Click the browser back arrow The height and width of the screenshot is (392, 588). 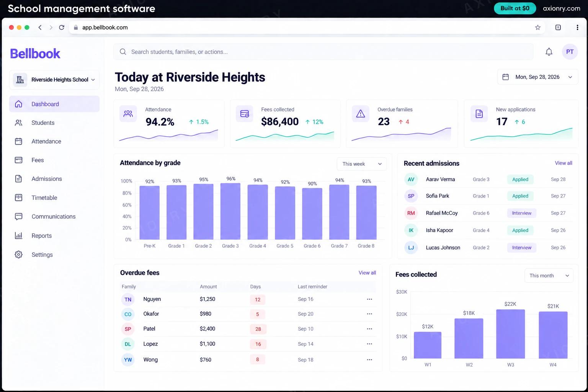tap(40, 27)
